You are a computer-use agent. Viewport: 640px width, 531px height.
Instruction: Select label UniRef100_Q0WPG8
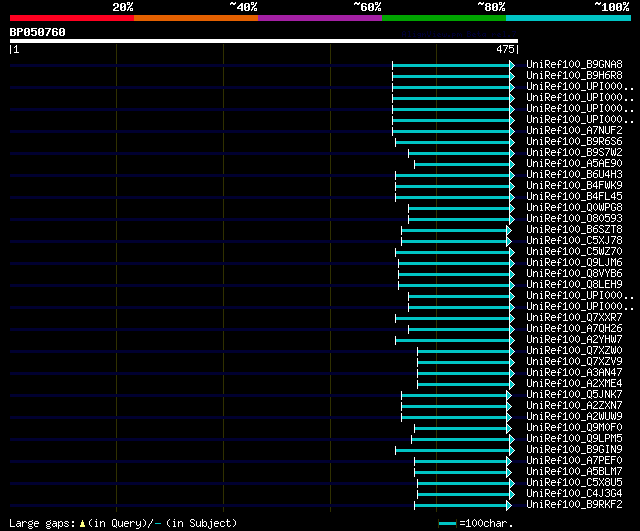coord(574,208)
